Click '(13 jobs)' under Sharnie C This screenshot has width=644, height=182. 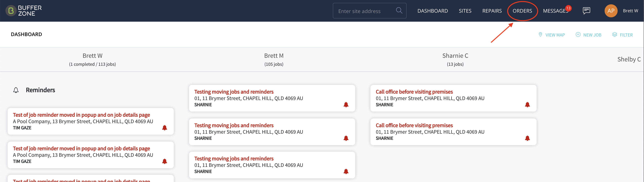(x=455, y=64)
